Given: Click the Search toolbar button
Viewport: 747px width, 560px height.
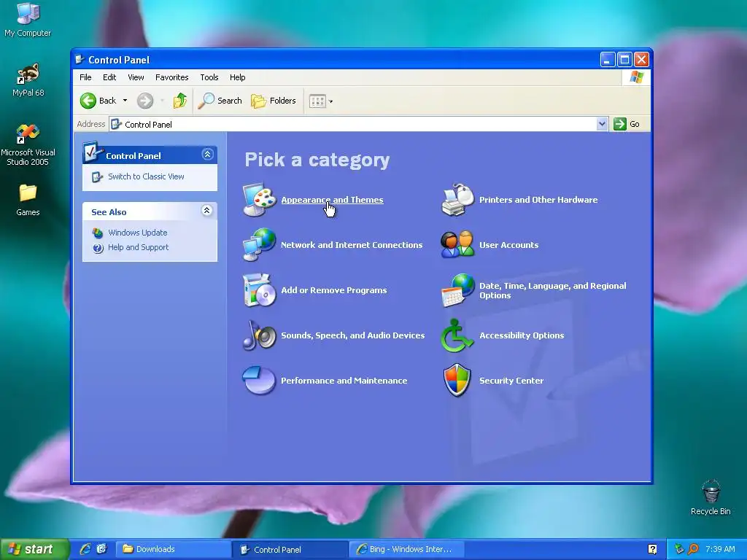Looking at the screenshot, I should 220,101.
